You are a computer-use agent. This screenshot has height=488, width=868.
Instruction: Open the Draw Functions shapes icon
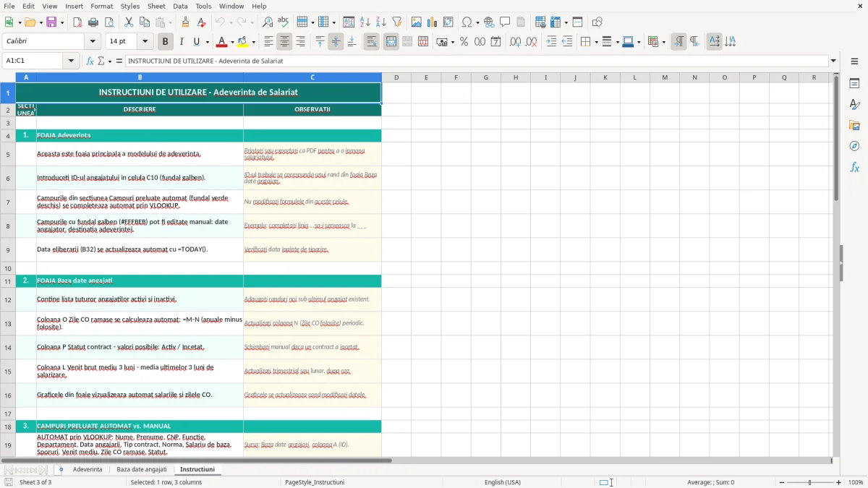pos(597,22)
